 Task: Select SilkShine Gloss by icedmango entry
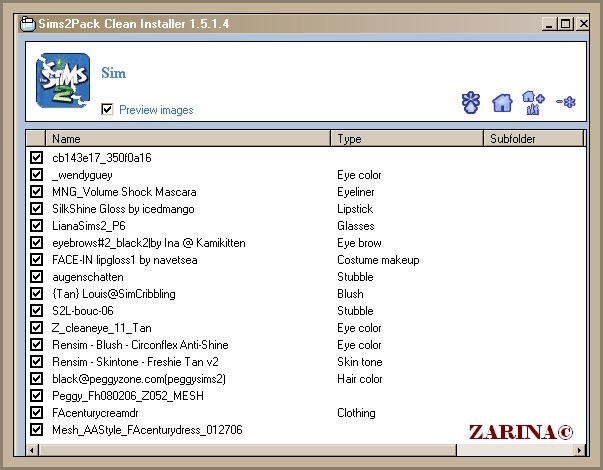point(123,209)
